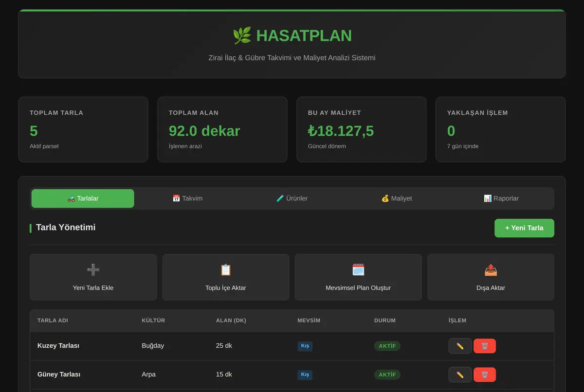Click the HASATPLAN title text
584x392 pixels.
pos(304,36)
